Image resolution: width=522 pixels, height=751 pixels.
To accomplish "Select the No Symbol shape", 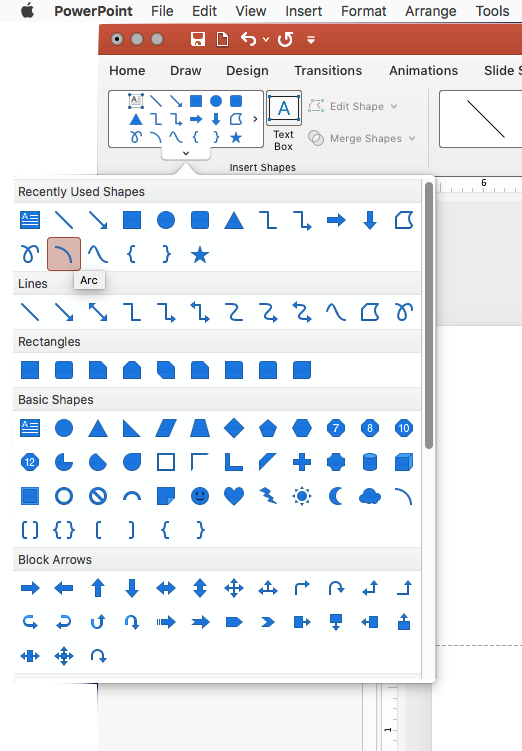I will click(x=98, y=496).
